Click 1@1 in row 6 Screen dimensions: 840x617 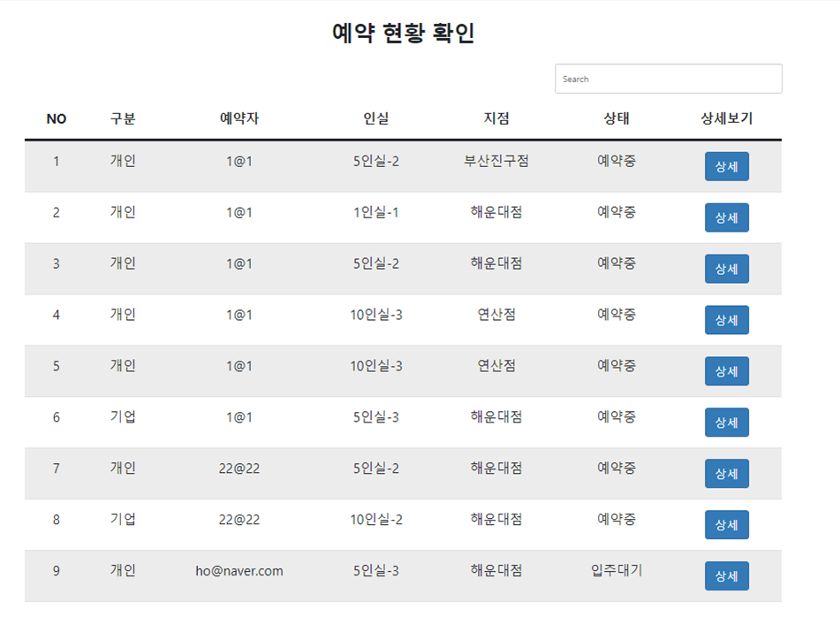point(239,417)
